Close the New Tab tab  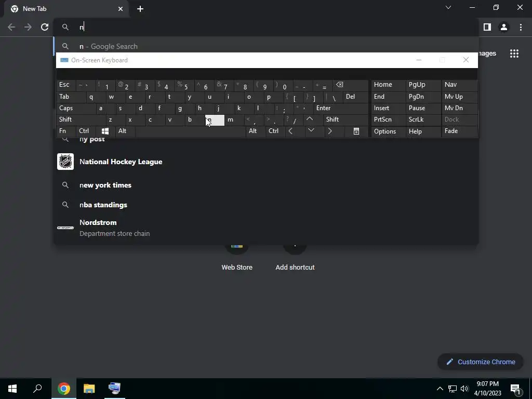click(121, 9)
